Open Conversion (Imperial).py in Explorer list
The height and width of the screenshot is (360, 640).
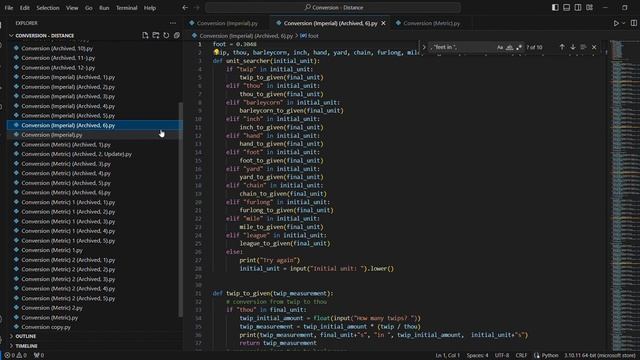pos(51,135)
